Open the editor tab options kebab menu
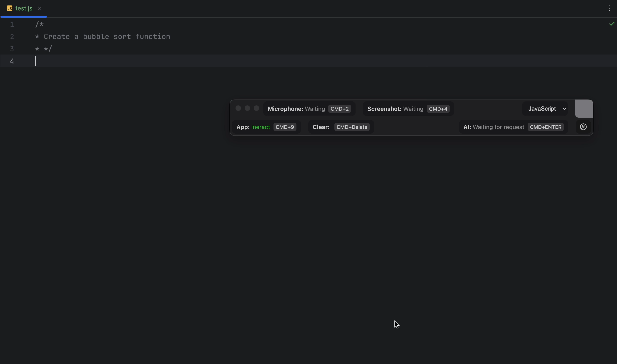The image size is (617, 364). click(x=609, y=9)
